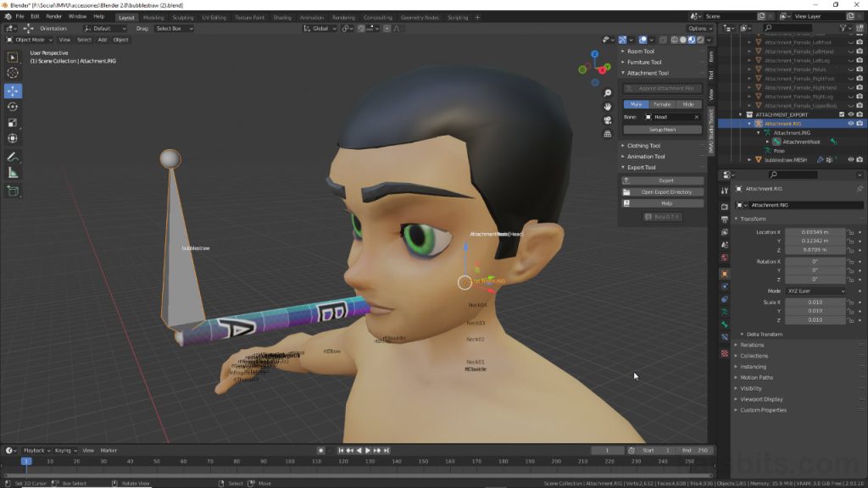Click the Bone field showing Head
This screenshot has width=868, height=488.
click(665, 116)
